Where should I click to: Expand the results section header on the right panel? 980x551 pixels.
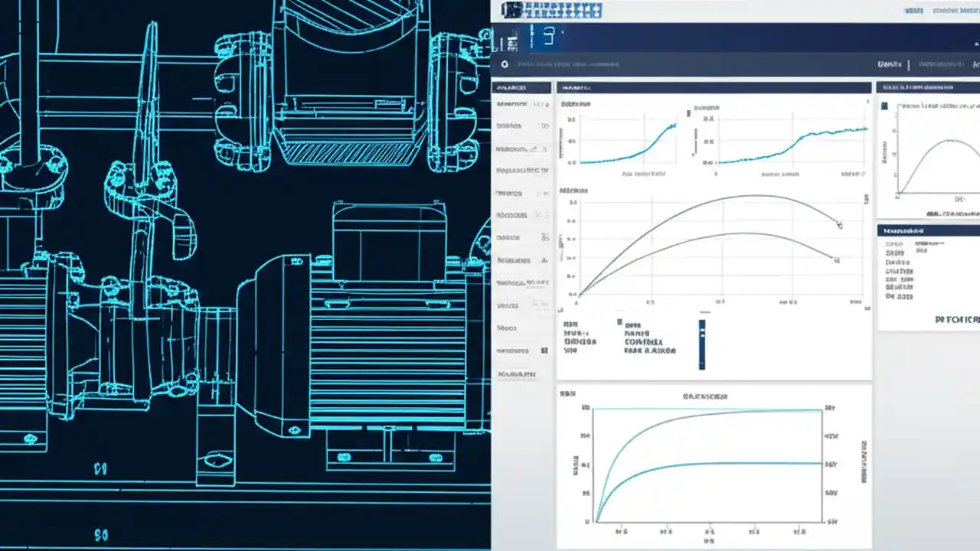click(x=926, y=230)
